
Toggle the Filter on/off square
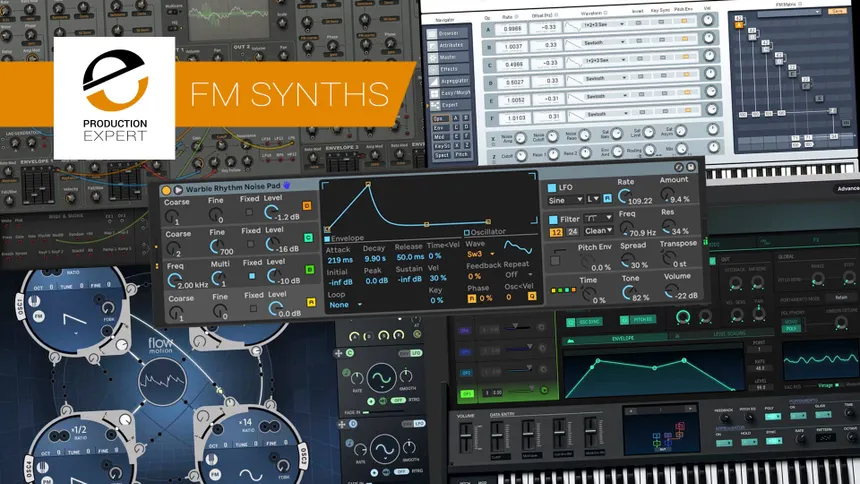point(553,220)
